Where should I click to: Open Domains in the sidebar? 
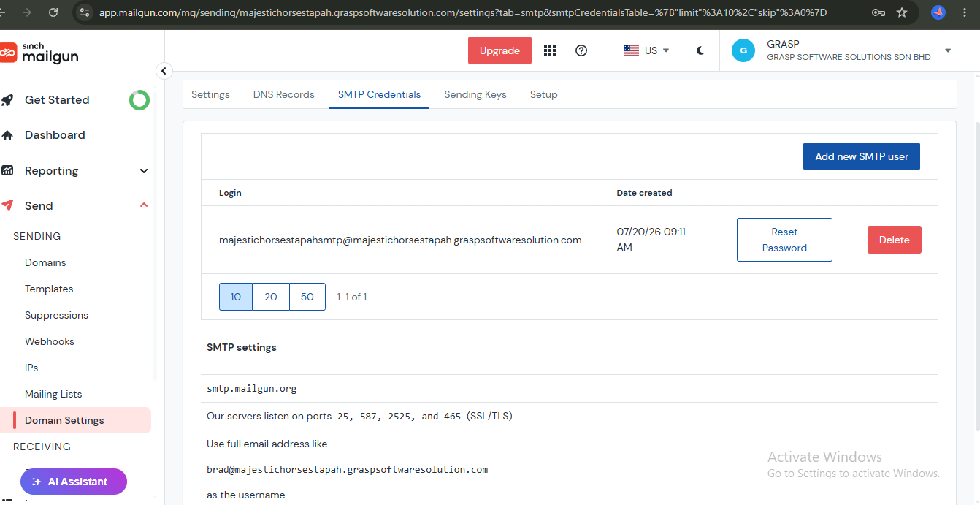coord(45,262)
